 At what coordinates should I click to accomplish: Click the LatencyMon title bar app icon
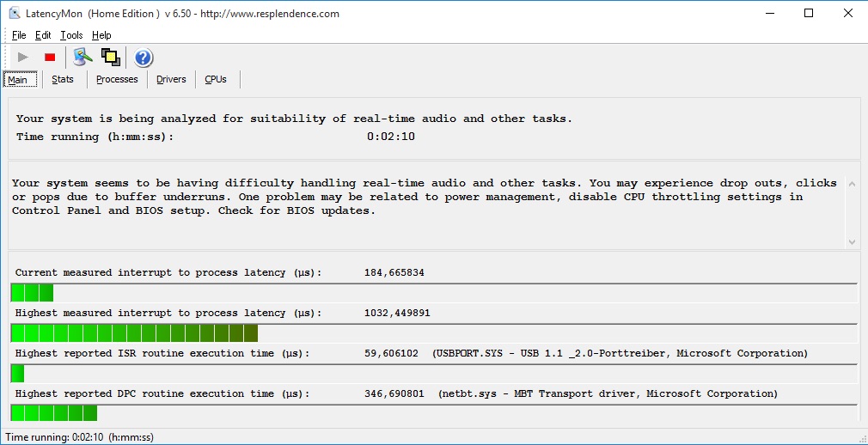15,13
